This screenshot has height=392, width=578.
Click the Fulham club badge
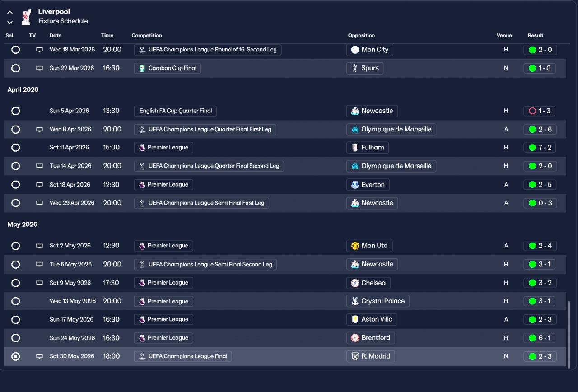tap(355, 148)
